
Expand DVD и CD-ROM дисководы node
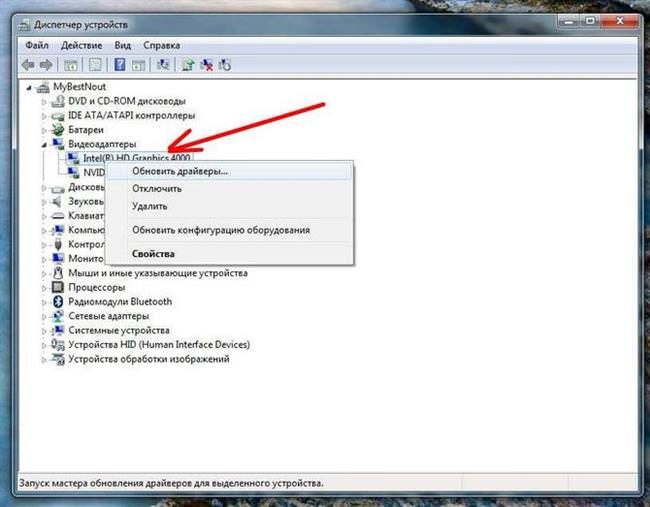pyautogui.click(x=44, y=102)
